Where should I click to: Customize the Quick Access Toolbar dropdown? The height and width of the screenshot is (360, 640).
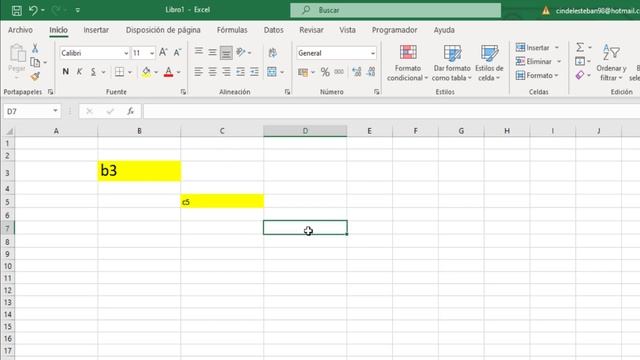pyautogui.click(x=78, y=10)
